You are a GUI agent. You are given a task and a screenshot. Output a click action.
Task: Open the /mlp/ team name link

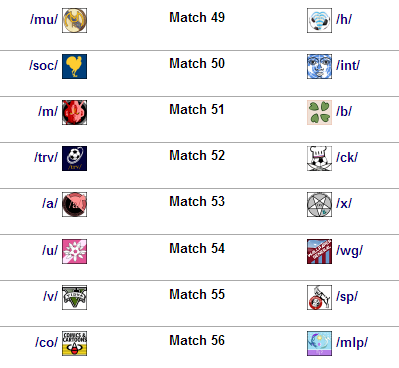[352, 343]
